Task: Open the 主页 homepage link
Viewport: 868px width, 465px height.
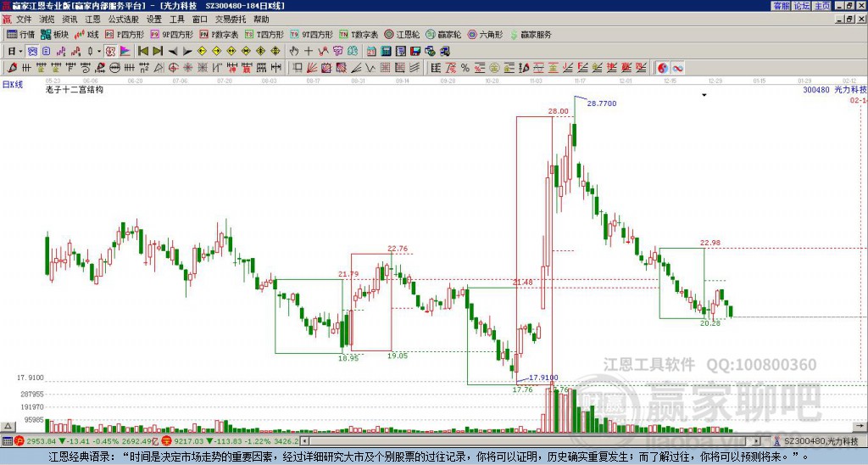Action: [821, 6]
